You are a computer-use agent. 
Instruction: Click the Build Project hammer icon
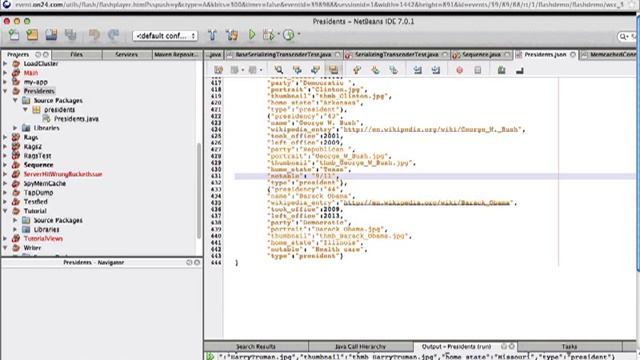[212, 35]
